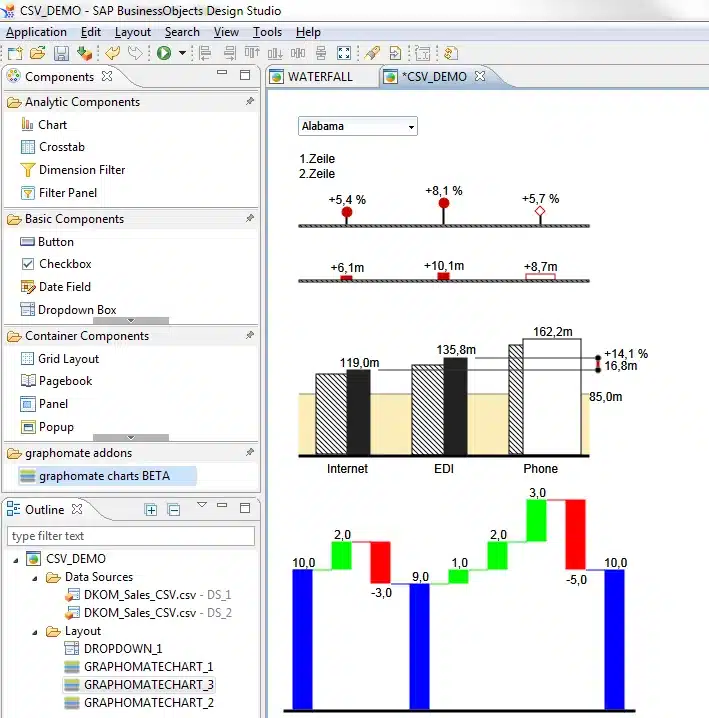Click the Outline filter text field

130,536
